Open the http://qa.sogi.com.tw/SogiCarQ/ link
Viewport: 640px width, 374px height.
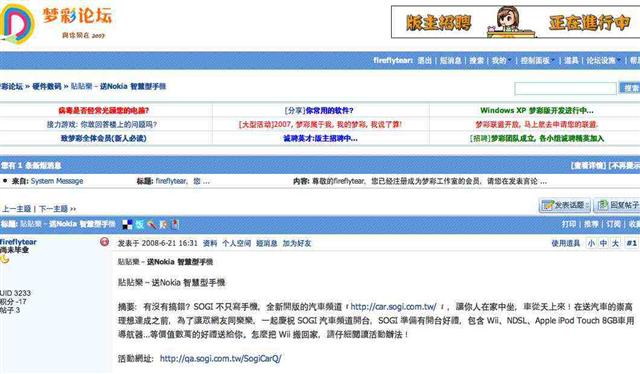coord(220,358)
